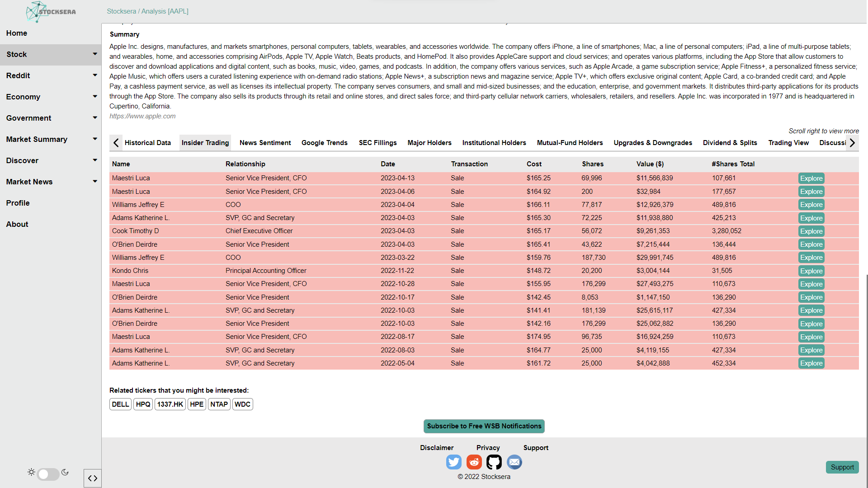
Task: Click the Stocksera logo
Action: coord(51,12)
